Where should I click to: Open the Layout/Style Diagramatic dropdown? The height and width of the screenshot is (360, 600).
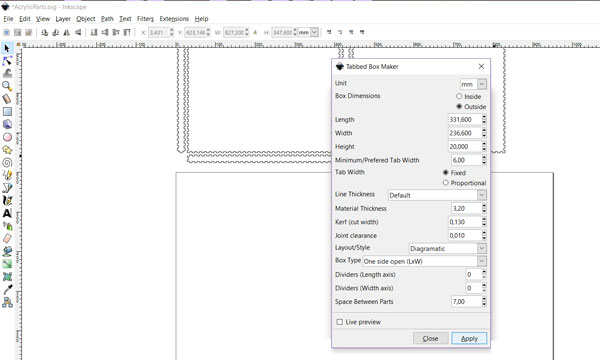448,248
